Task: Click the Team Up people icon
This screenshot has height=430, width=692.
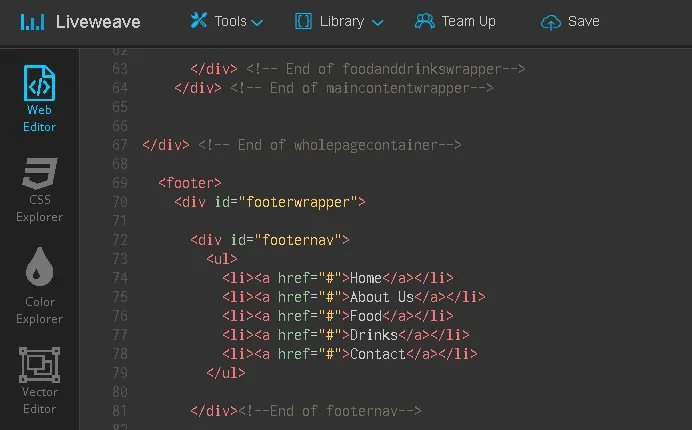Action: (425, 21)
